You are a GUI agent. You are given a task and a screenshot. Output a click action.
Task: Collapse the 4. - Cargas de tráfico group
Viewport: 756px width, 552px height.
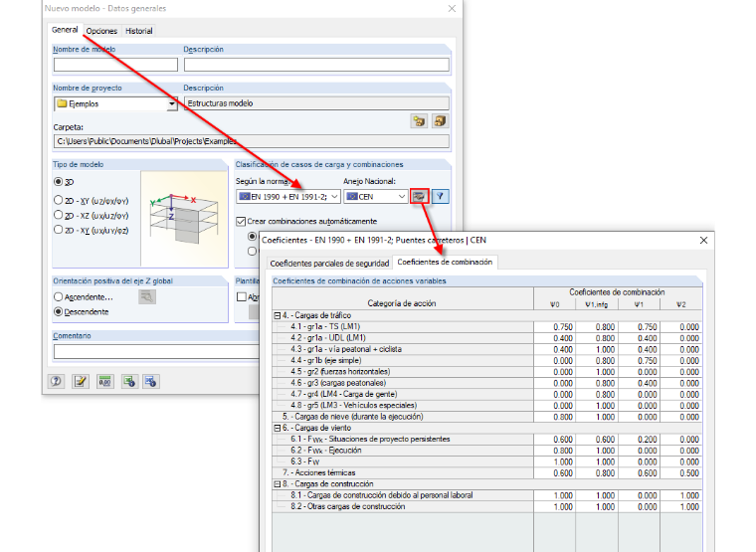[x=278, y=315]
